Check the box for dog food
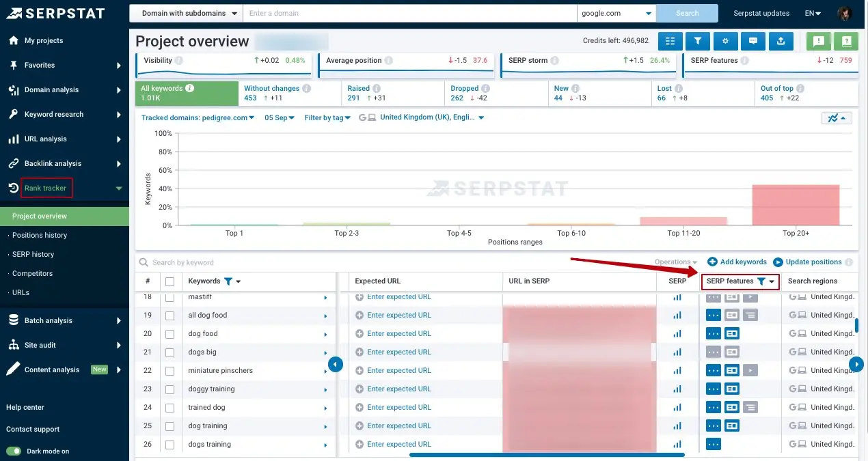Viewport: 868px width, 461px height. click(169, 334)
